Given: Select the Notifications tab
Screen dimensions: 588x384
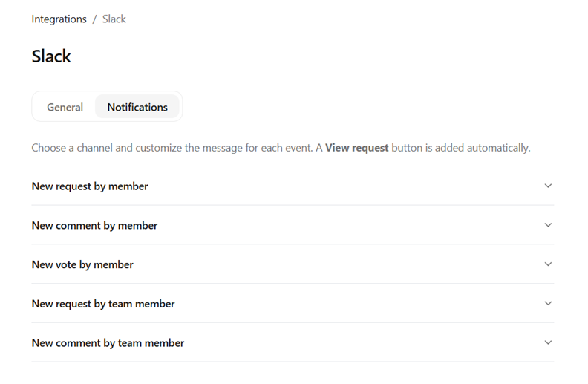Looking at the screenshot, I should coord(137,107).
